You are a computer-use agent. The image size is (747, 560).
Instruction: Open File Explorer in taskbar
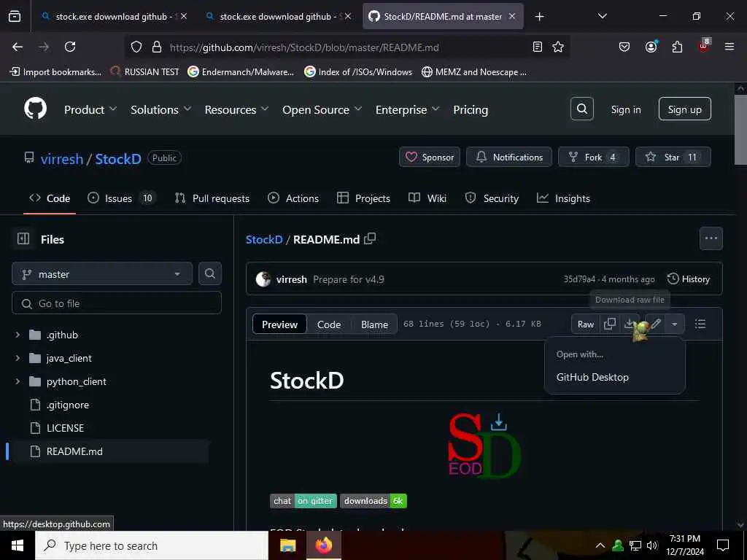point(287,545)
